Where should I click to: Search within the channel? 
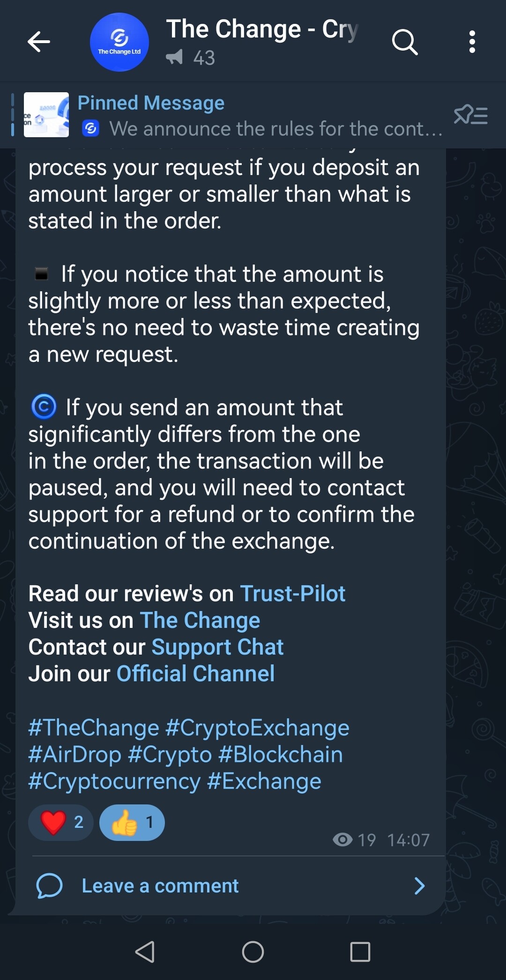point(405,42)
